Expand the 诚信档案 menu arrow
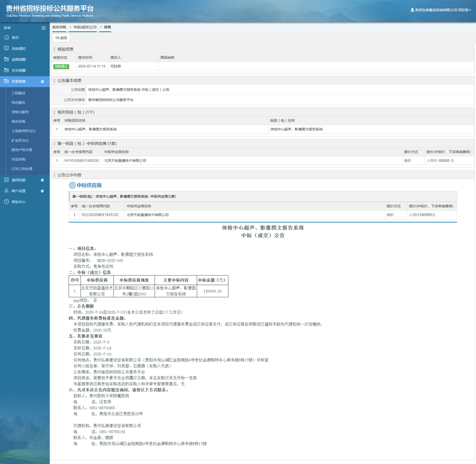Viewport: 476px width, 464px height. [x=42, y=180]
